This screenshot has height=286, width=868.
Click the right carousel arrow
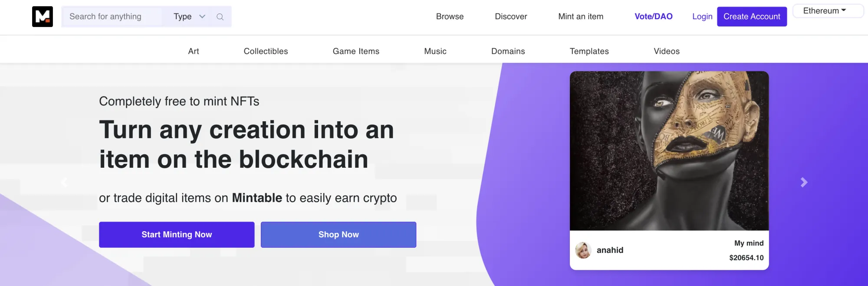(x=804, y=182)
